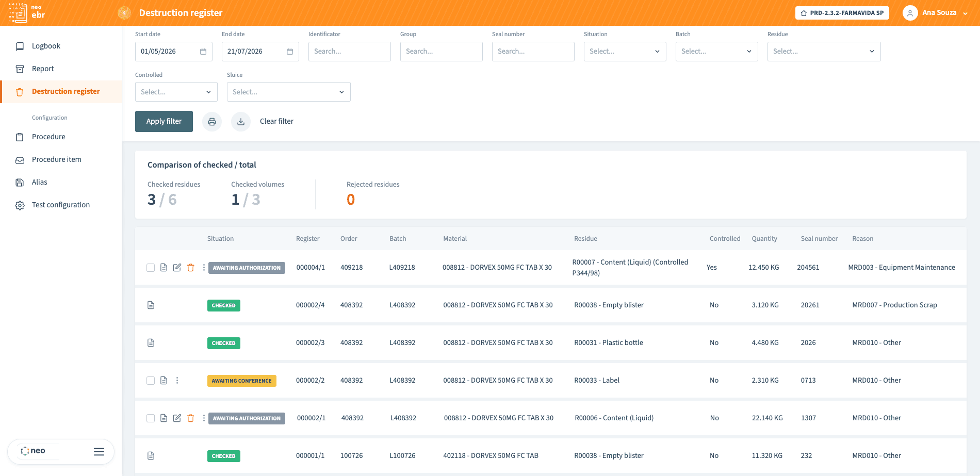Open more options for register 000002/2
The width and height of the screenshot is (980, 476).
(x=177, y=381)
